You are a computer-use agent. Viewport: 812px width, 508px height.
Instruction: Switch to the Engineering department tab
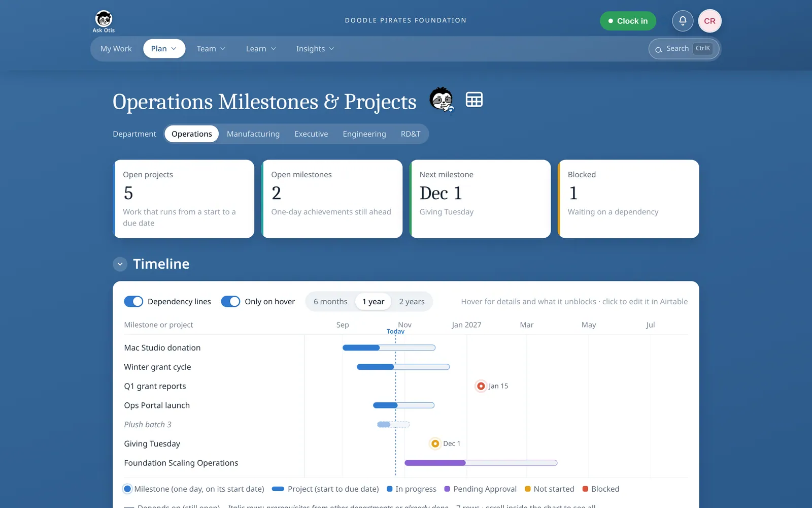pos(364,134)
